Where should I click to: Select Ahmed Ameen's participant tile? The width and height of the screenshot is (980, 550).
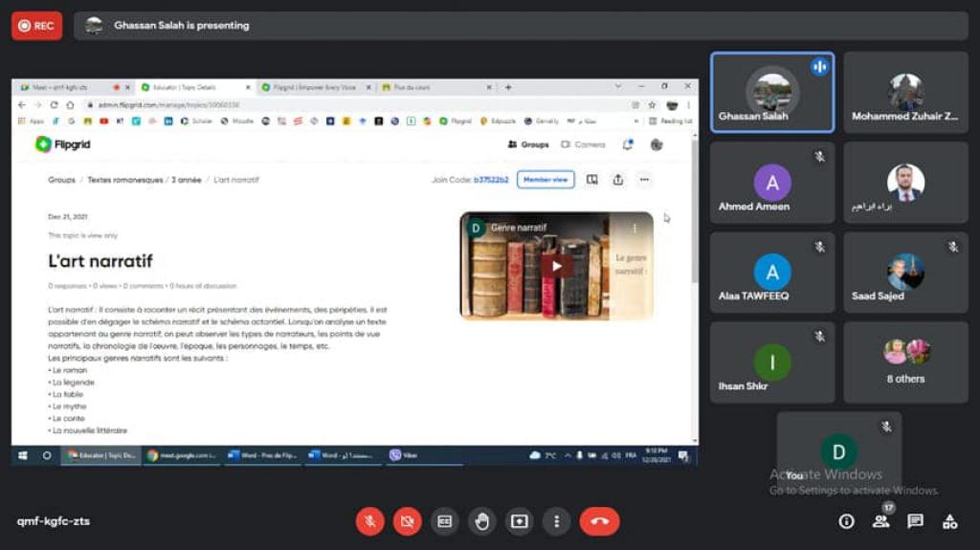[771, 183]
